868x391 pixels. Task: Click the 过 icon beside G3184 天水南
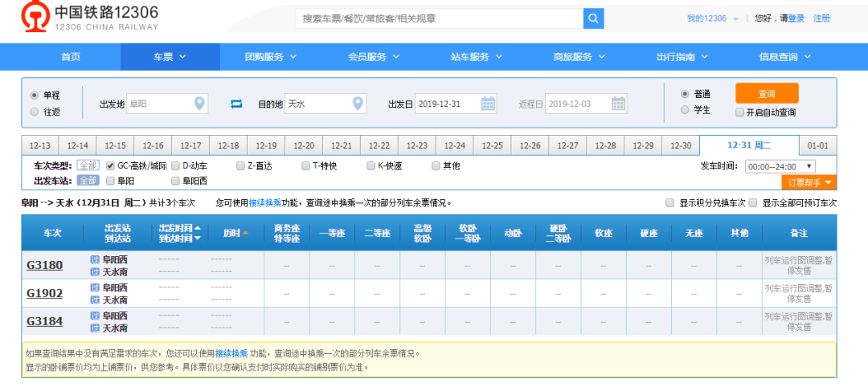coord(95,328)
